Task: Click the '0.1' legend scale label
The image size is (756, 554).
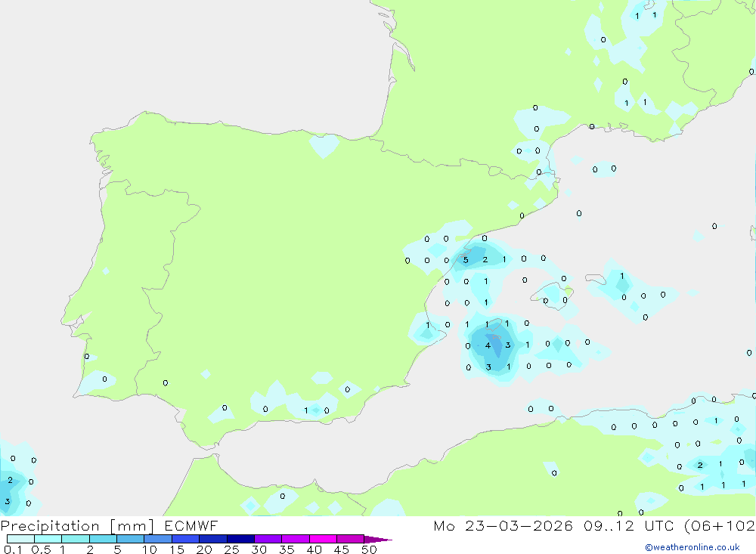Action: coord(13,549)
